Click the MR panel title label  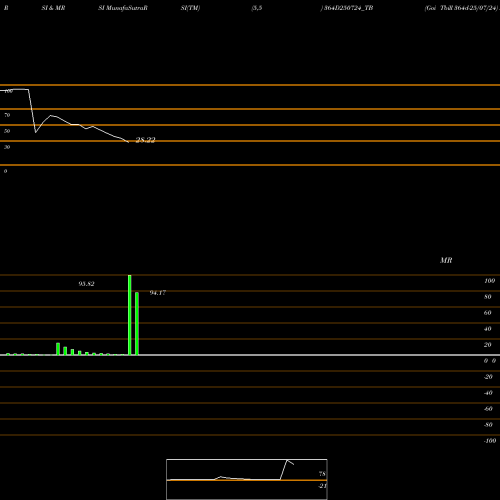[x=446, y=260]
